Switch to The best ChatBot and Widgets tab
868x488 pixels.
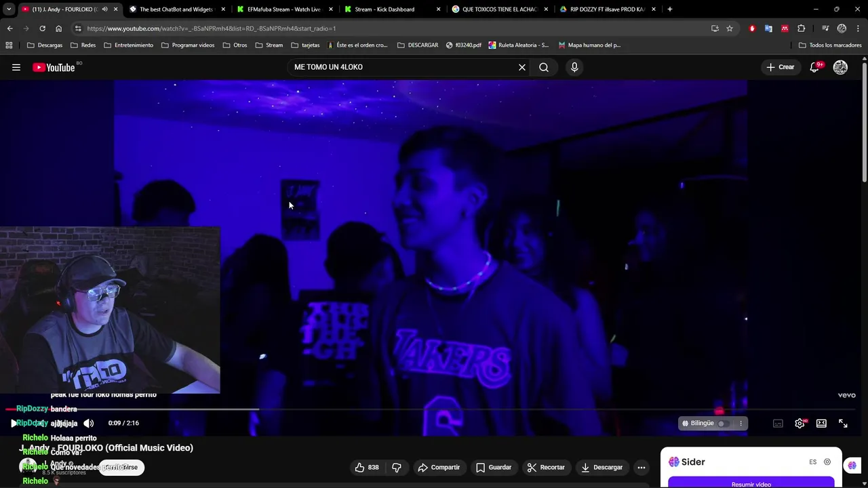176,9
